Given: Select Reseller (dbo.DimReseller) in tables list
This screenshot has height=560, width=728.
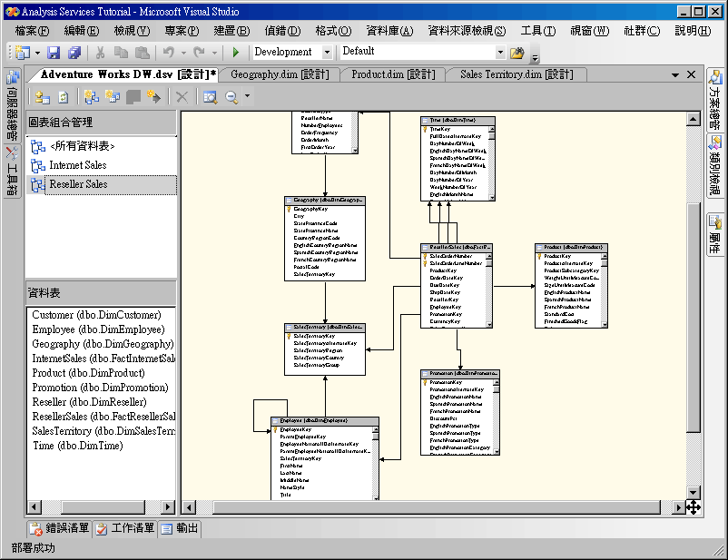Looking at the screenshot, I should pyautogui.click(x=89, y=402).
